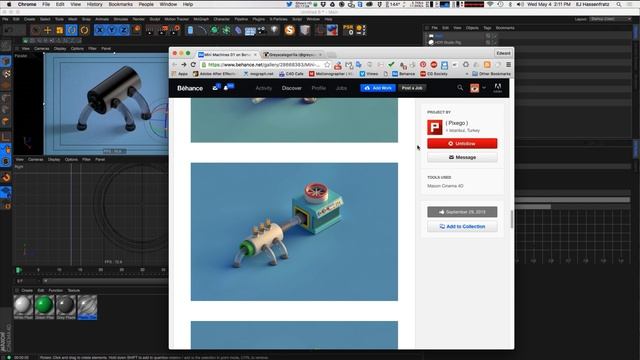640x360 pixels.
Task: Enable the magnet snap icon in left palette
Action: (6, 178)
